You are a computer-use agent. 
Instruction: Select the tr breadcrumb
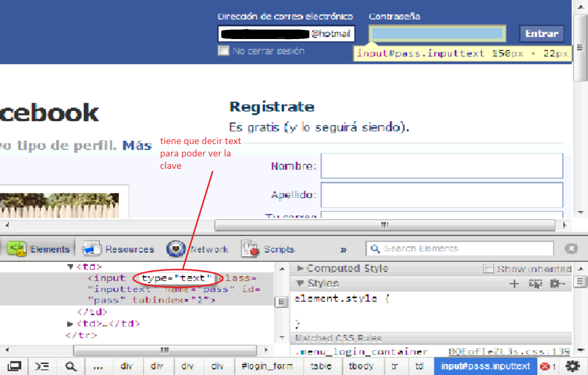click(394, 366)
